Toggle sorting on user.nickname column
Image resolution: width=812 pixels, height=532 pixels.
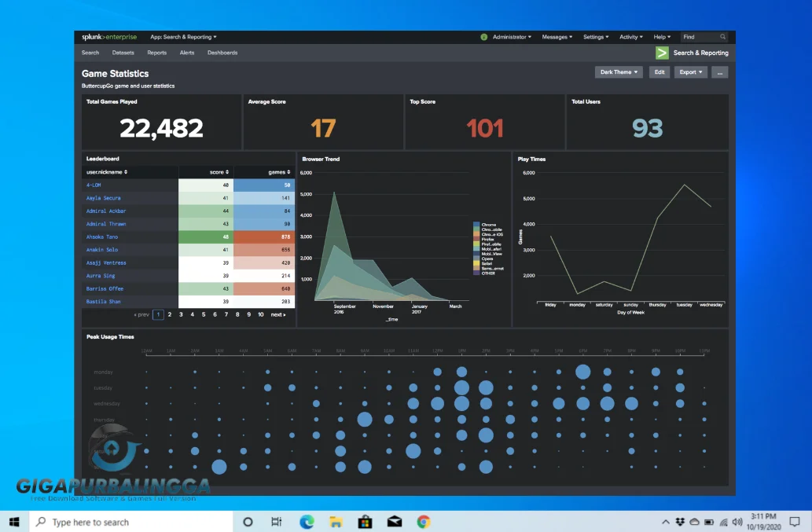(x=106, y=172)
